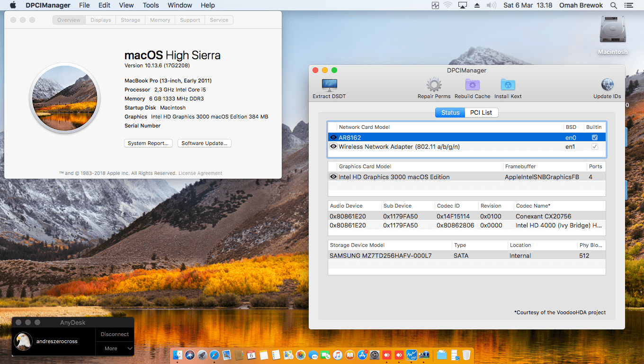Screen dimensions: 644x364
Task: Open Storage tab in About This Mac
Action: pos(130,20)
